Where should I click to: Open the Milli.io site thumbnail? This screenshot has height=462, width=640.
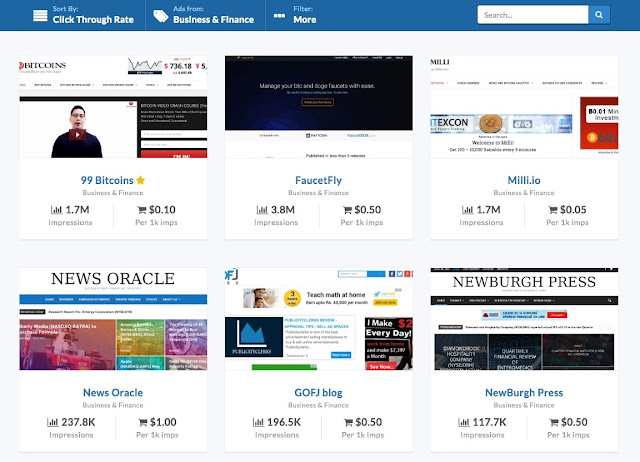(524, 107)
